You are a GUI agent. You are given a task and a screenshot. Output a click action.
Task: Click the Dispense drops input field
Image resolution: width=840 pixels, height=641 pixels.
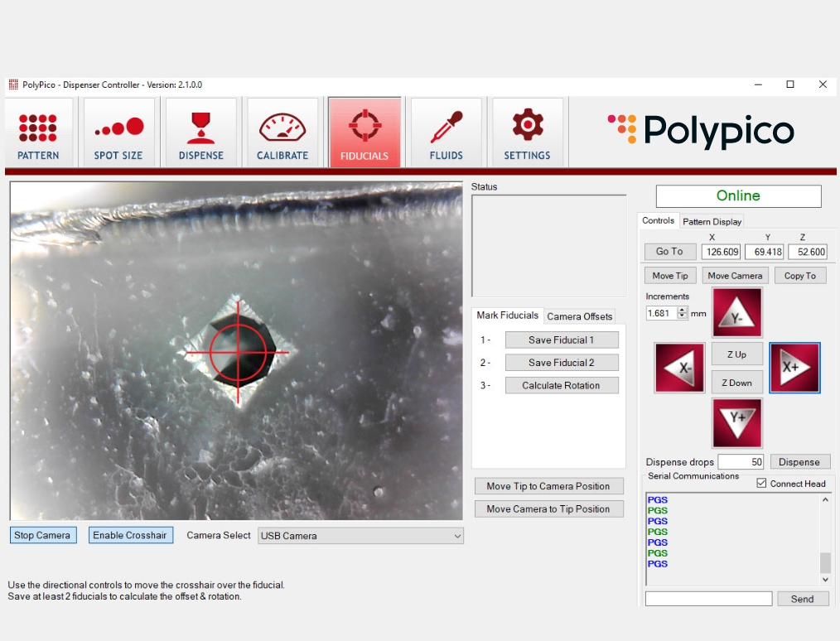(741, 461)
